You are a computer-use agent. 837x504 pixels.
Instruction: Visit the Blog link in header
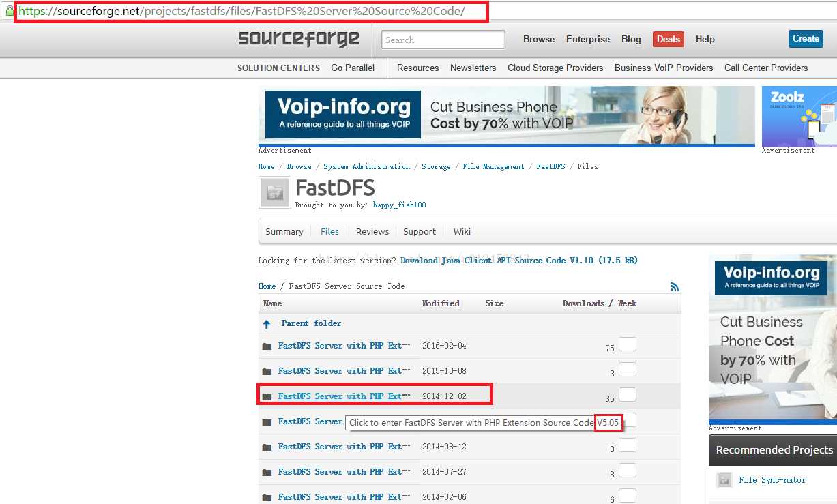point(631,39)
